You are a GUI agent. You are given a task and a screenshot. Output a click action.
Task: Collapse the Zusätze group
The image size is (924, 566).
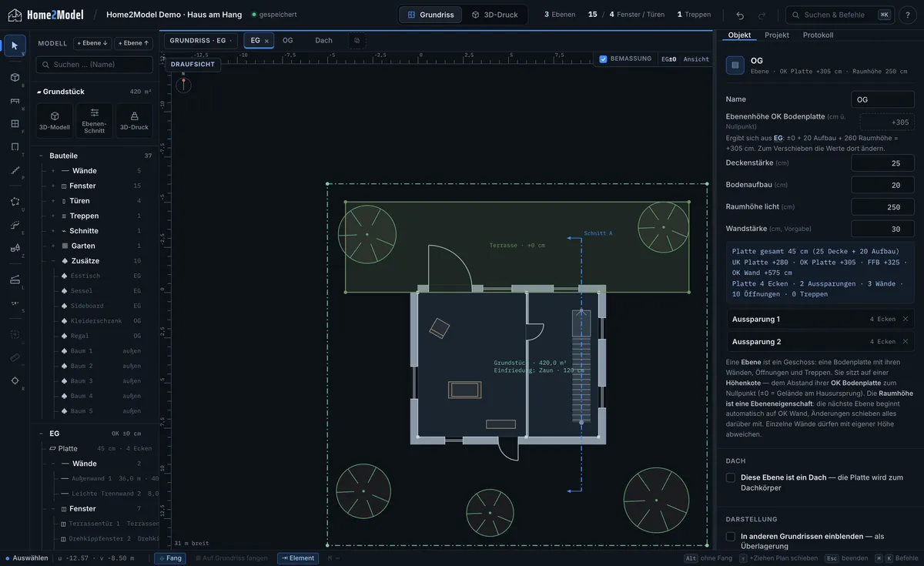[x=53, y=261]
